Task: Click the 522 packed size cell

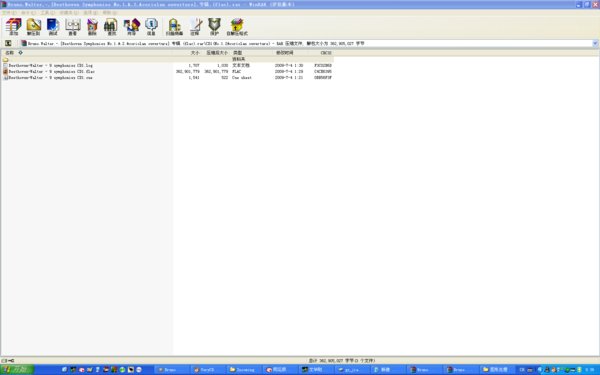Action: click(x=224, y=78)
